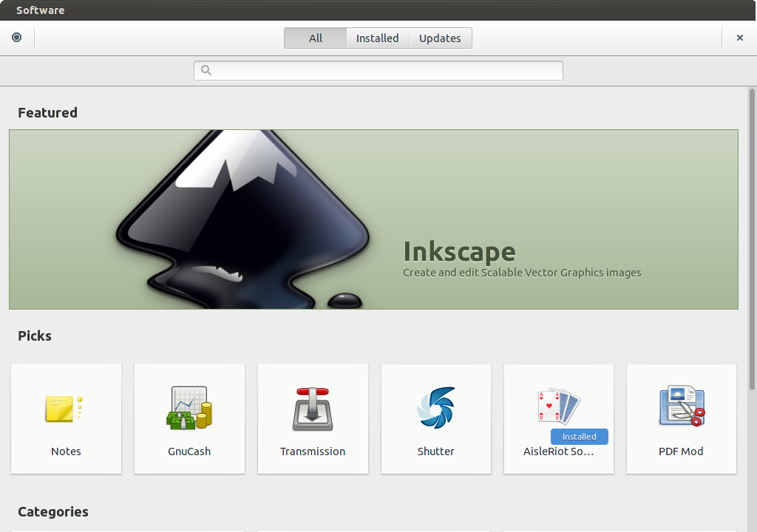Click the AisleRiot Solitaire cards icon
The width and height of the screenshot is (757, 532).
559,407
